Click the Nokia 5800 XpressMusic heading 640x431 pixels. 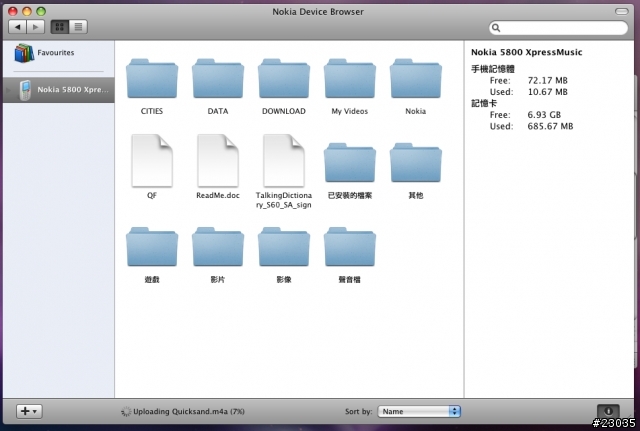point(527,52)
